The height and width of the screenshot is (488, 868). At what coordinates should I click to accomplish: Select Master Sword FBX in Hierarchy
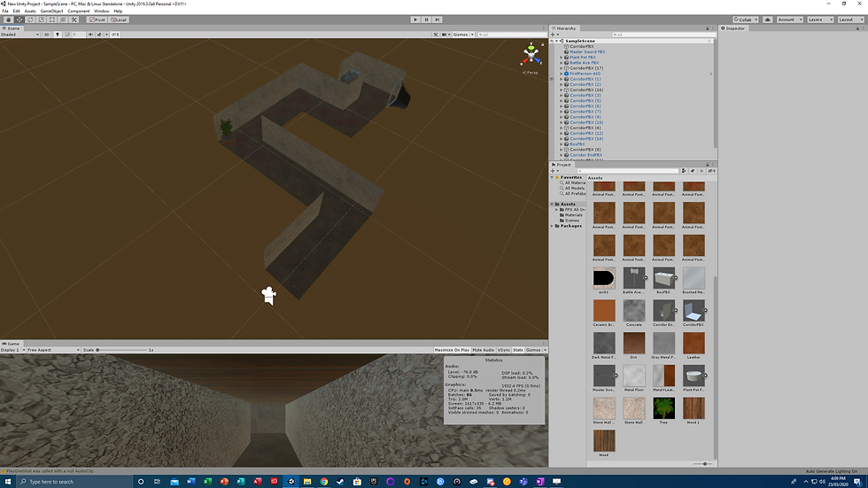pyautogui.click(x=587, y=52)
